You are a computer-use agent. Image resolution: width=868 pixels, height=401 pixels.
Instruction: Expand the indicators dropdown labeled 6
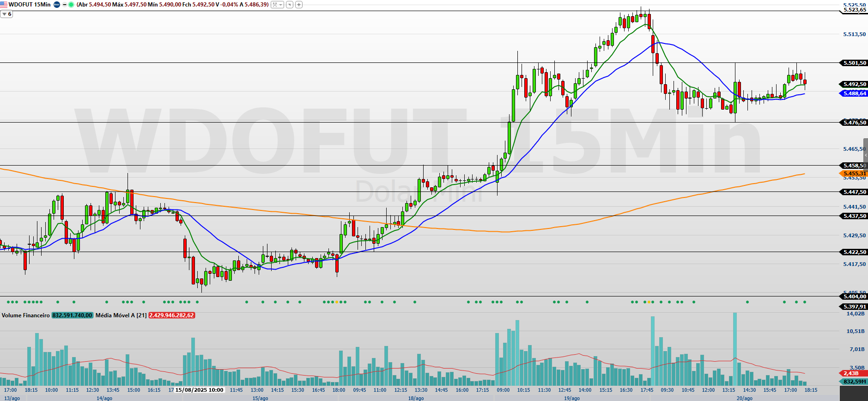[x=6, y=14]
